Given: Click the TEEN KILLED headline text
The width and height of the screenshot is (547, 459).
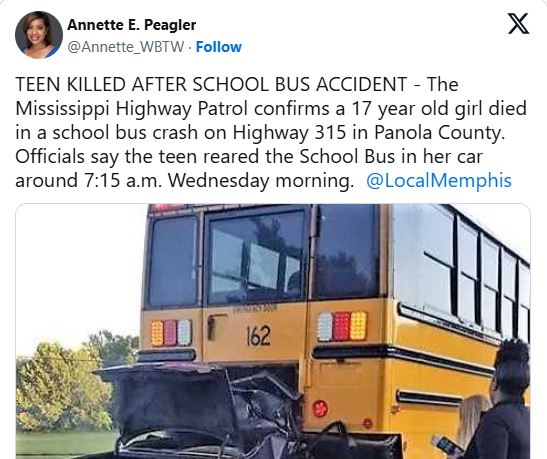Looking at the screenshot, I should pos(211,84).
